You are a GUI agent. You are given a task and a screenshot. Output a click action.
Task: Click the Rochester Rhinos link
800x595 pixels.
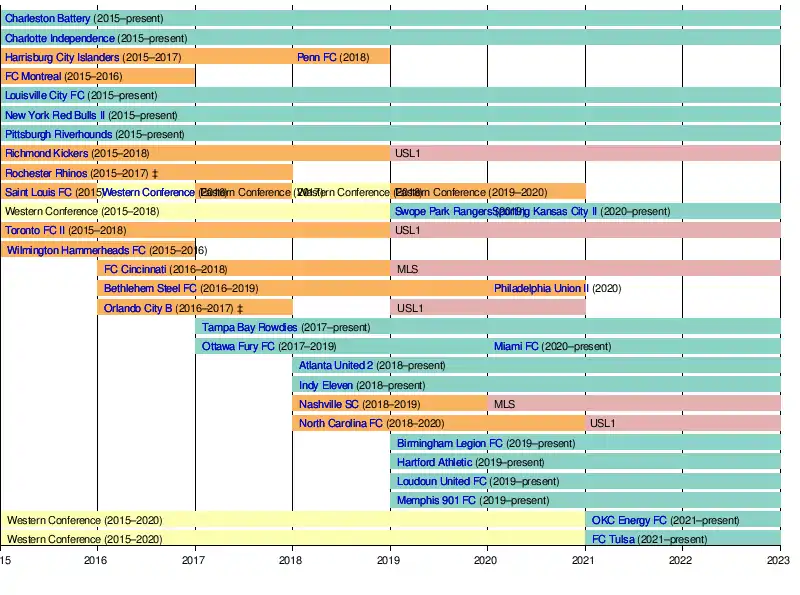46,173
